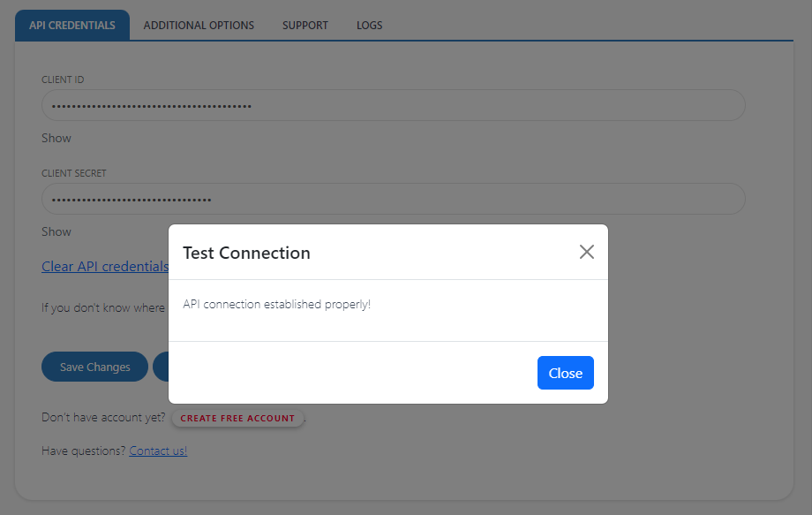
Task: Click the CLIENT ID field label
Action: click(x=63, y=80)
